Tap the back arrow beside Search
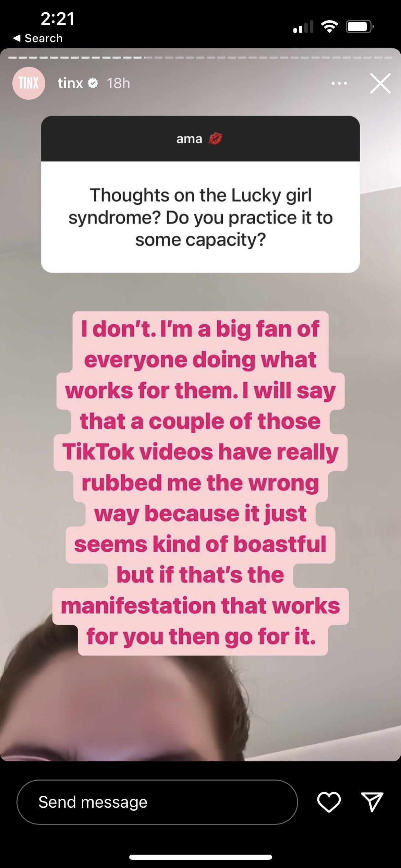 point(17,38)
